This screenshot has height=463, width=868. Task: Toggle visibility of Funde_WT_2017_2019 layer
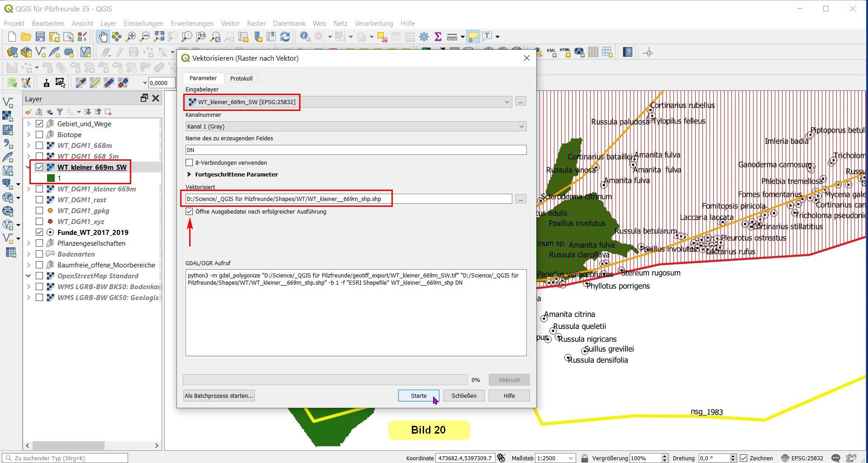[39, 232]
